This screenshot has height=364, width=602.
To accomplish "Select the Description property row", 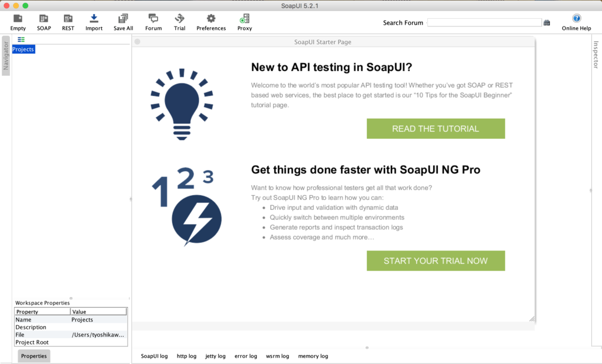I will (71, 327).
